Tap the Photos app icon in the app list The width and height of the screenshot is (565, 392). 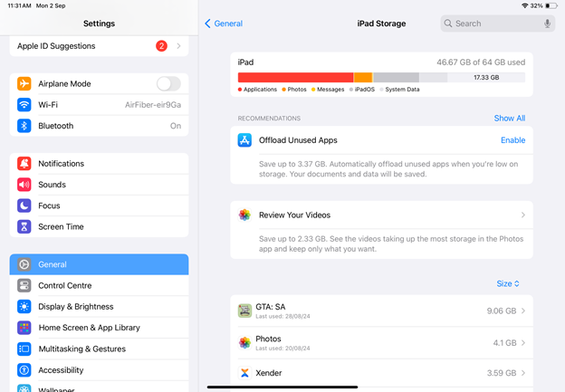point(244,342)
